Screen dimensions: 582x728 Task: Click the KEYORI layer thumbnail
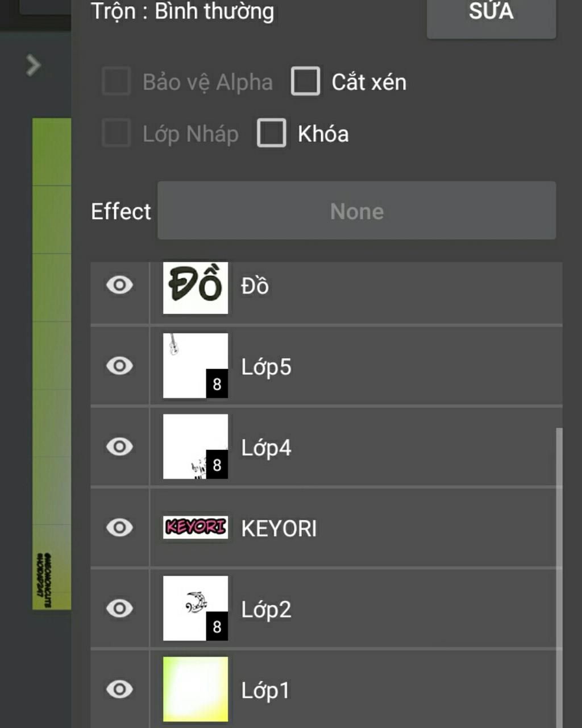(196, 527)
